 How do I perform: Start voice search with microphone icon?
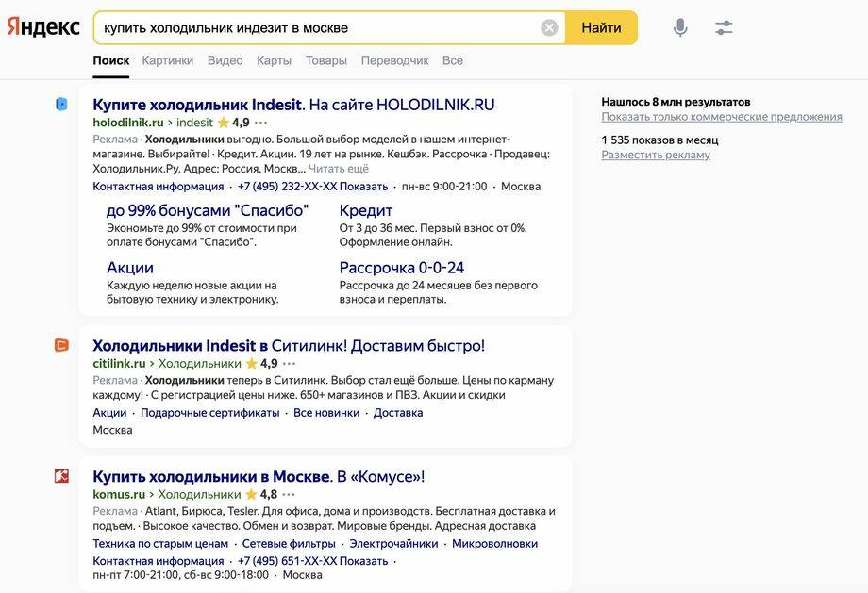tap(680, 27)
